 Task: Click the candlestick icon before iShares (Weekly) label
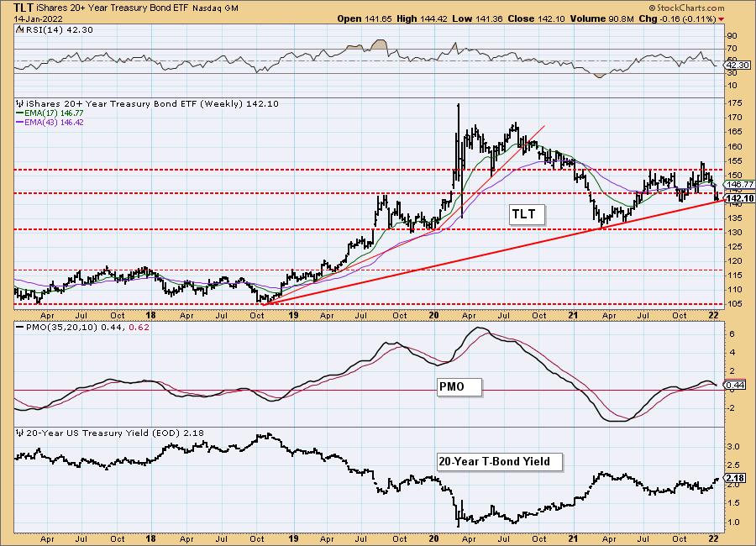[20, 103]
